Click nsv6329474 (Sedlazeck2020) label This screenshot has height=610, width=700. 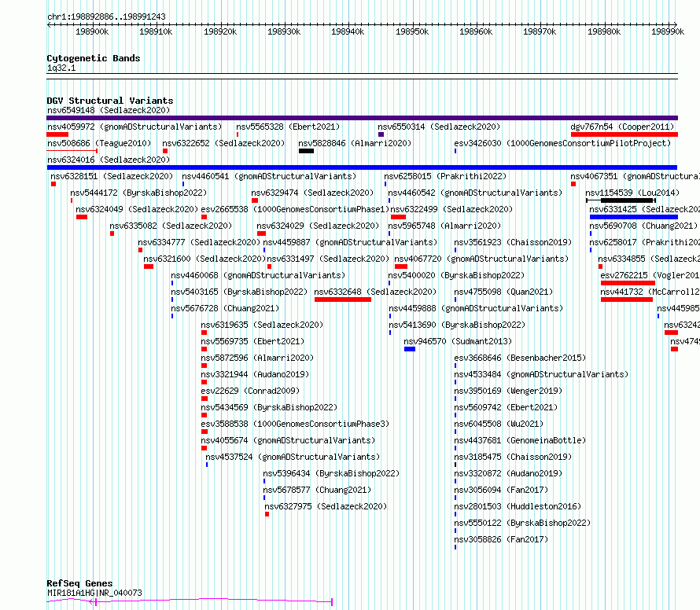[x=312, y=193]
